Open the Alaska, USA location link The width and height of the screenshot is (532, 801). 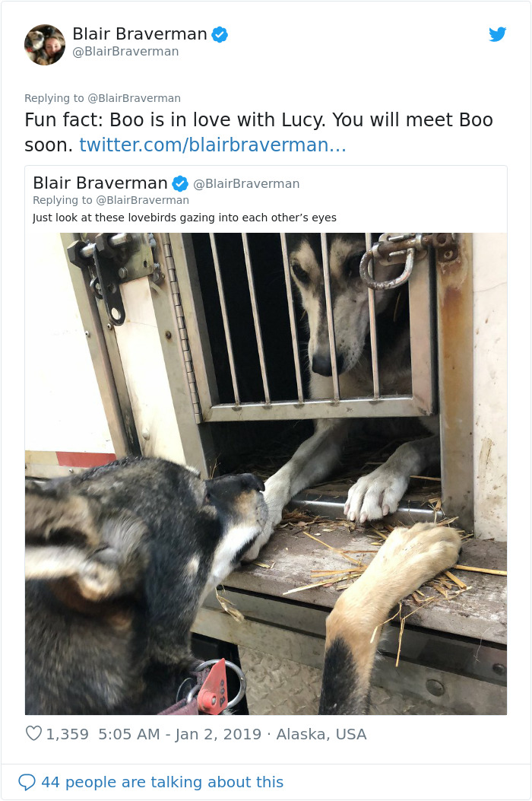pos(319,735)
